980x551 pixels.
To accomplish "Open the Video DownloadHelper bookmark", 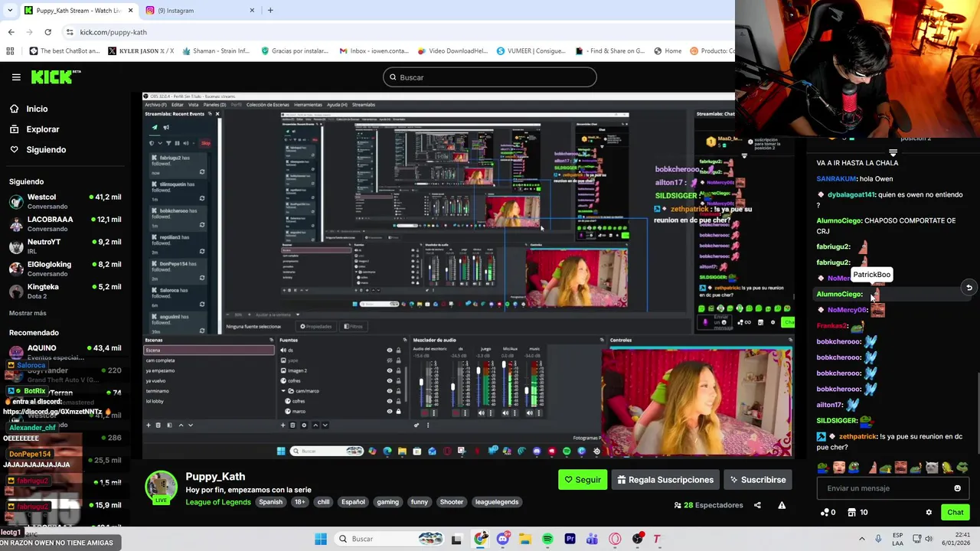I will pos(452,51).
